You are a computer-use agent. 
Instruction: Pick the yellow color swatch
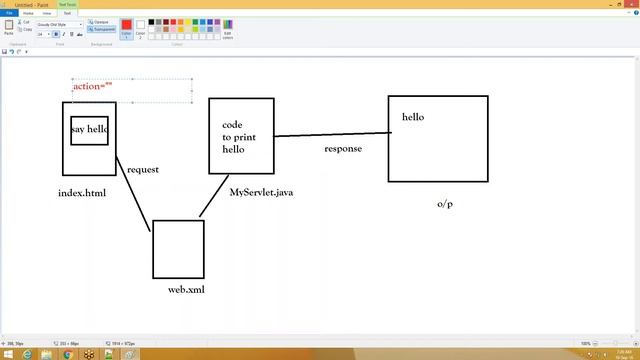point(188,22)
